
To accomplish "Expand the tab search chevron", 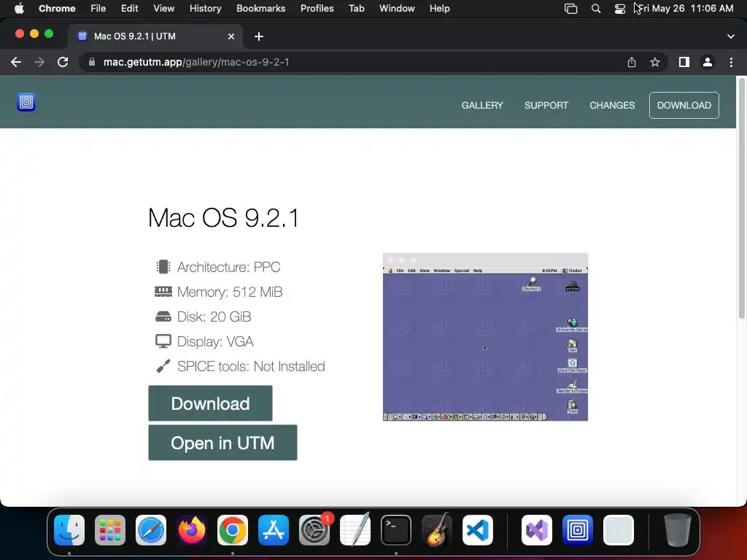I will click(731, 36).
